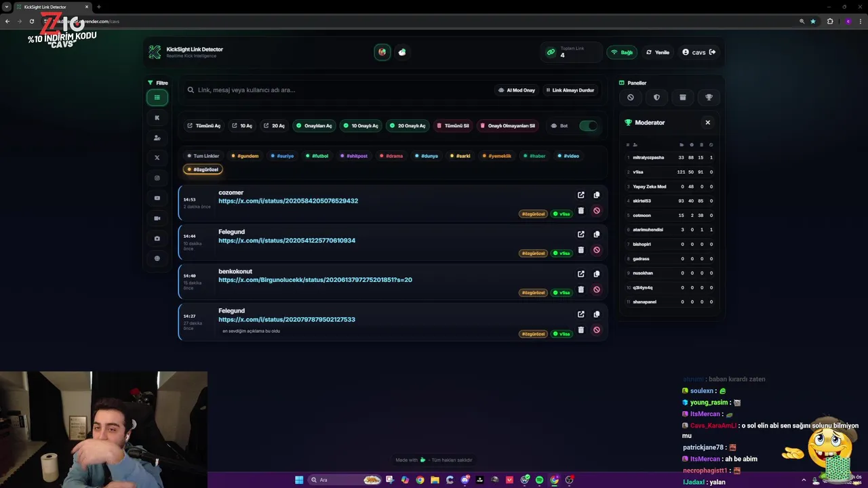This screenshot has height=488, width=868.
Task: Select the #dunya tag filter
Action: (x=427, y=156)
